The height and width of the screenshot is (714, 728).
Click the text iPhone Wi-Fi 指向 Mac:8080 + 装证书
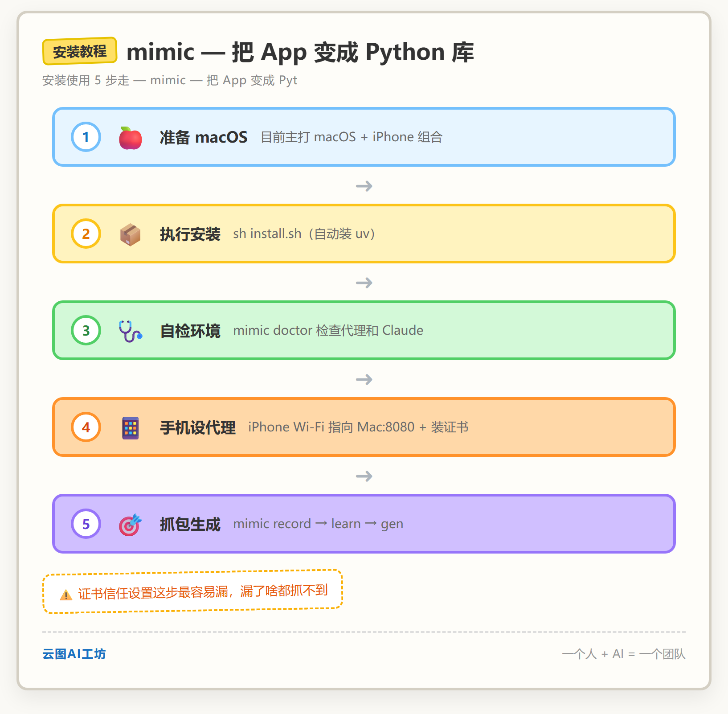(x=358, y=427)
